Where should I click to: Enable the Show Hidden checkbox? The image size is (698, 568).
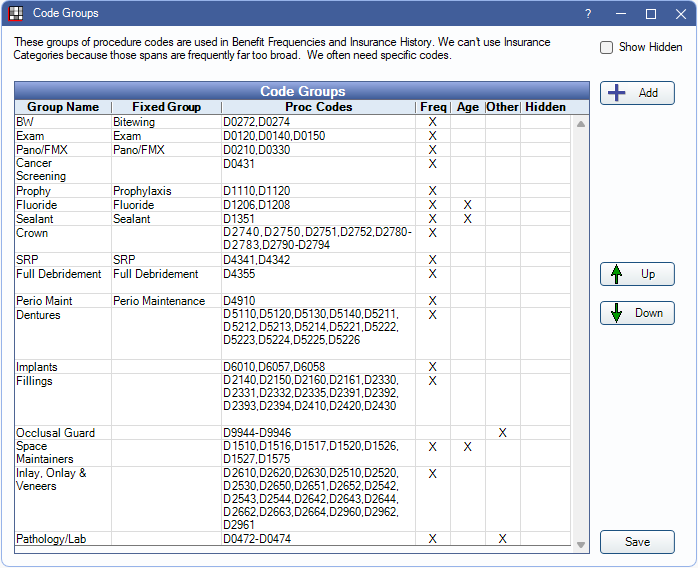[606, 47]
